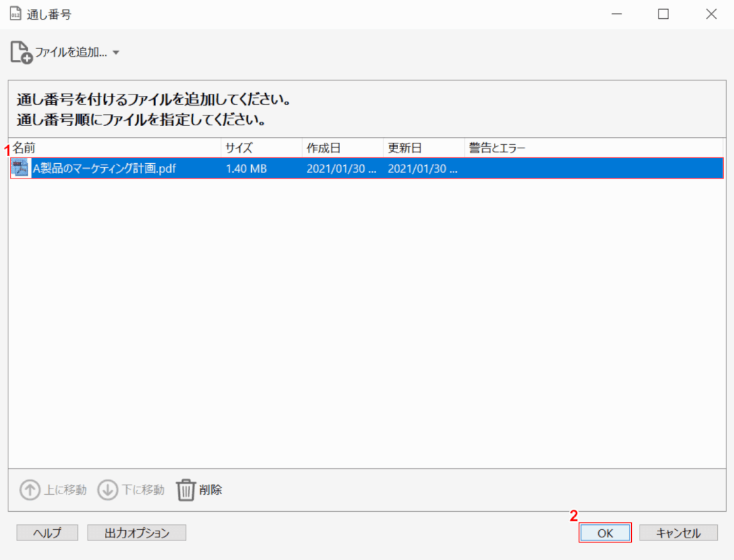Click the 作成日 column header
734x560 pixels.
coord(323,148)
